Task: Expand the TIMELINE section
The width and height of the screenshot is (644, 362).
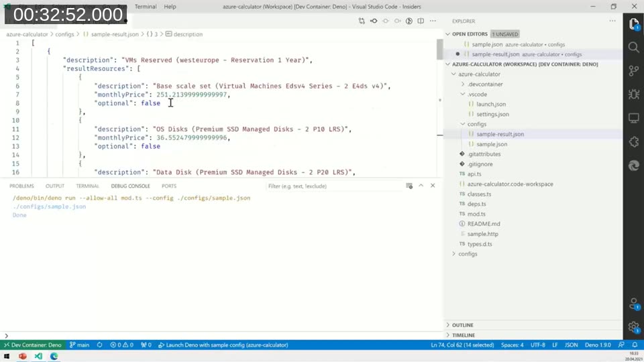Action: (x=533, y=335)
